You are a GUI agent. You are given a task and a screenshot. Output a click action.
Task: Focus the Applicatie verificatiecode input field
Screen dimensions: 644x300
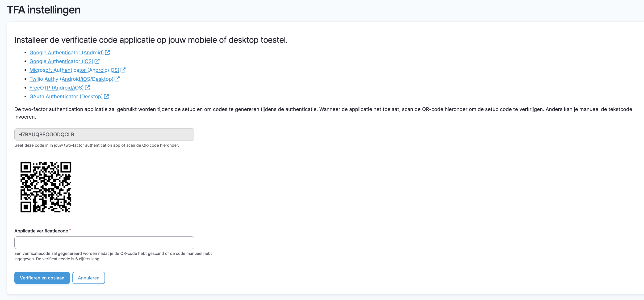coord(104,243)
